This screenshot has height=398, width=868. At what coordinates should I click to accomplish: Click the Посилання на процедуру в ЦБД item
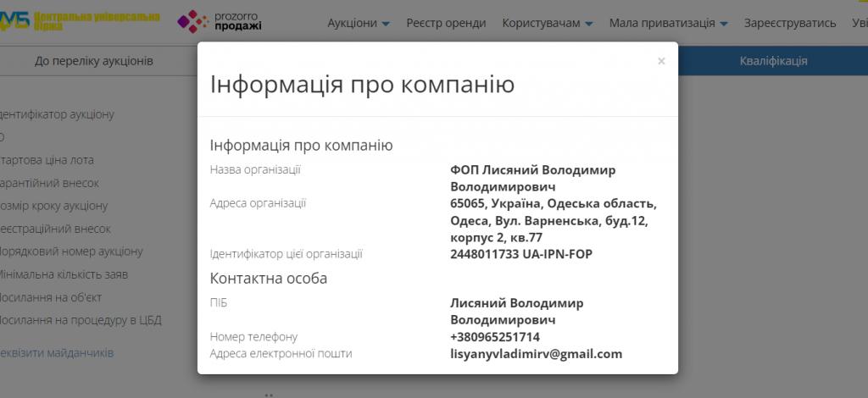click(x=81, y=320)
